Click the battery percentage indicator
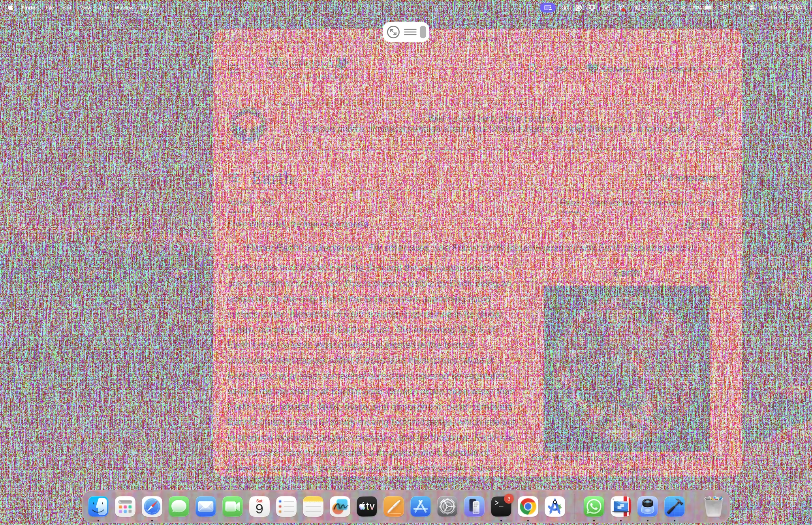The height and width of the screenshot is (525, 812). click(703, 8)
